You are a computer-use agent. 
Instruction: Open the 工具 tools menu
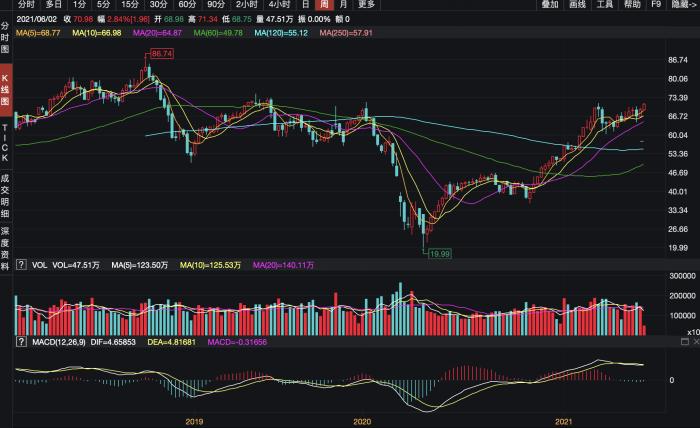pyautogui.click(x=605, y=5)
